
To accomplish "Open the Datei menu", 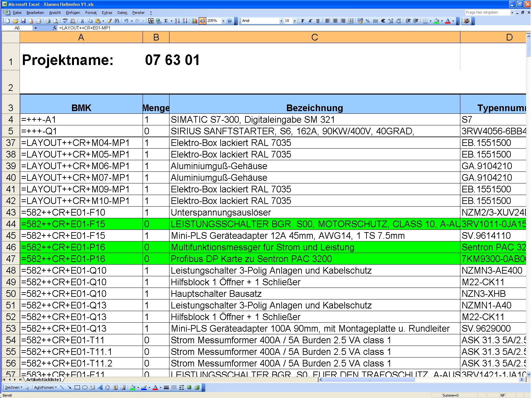I will coord(17,13).
